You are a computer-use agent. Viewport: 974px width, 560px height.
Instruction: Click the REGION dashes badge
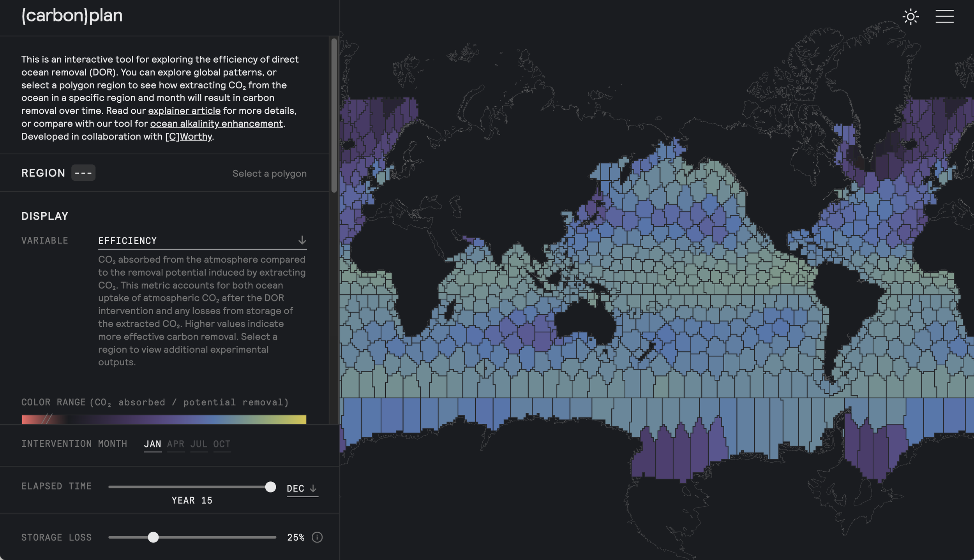[x=83, y=173]
